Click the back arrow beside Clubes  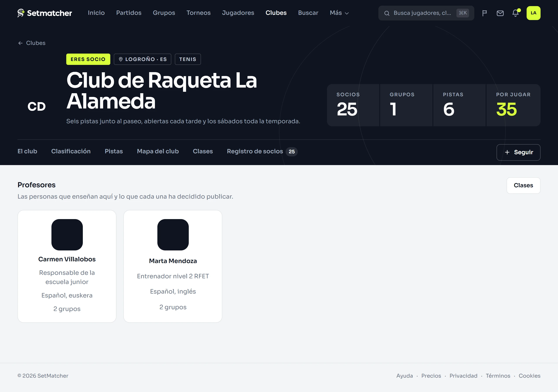point(20,43)
